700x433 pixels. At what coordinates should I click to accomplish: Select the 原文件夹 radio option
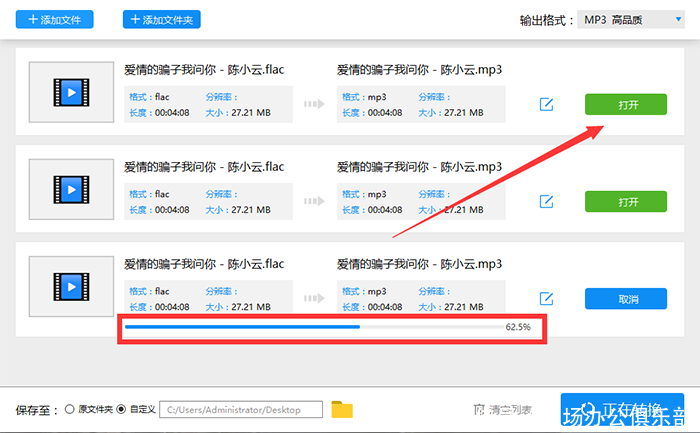[x=70, y=409]
